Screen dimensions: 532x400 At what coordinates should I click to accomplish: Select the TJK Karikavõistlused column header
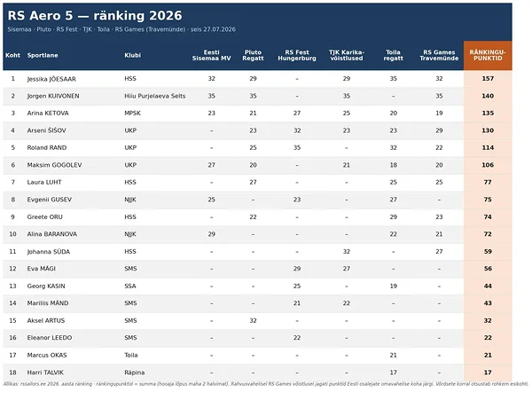pos(347,55)
